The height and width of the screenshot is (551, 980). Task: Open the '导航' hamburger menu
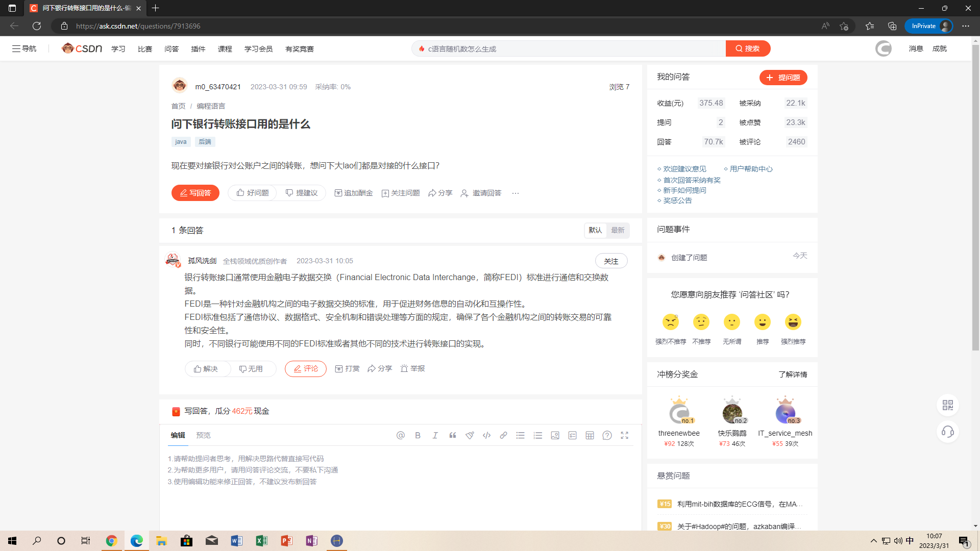click(24, 48)
